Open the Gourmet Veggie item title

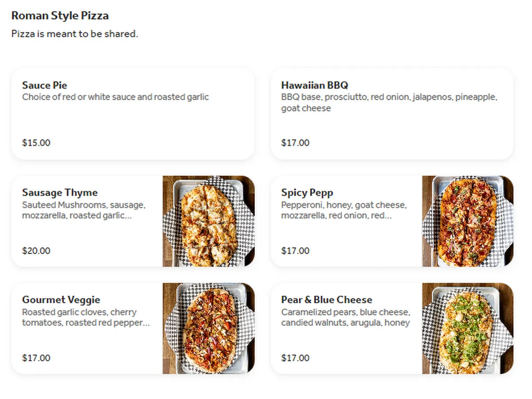(x=61, y=300)
